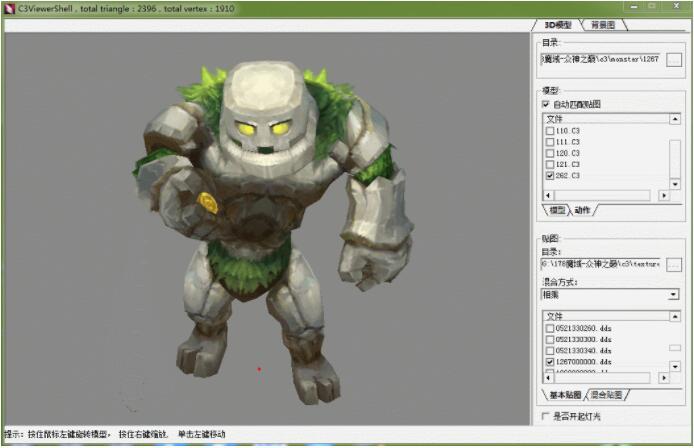The height and width of the screenshot is (448, 694).
Task: Uncheck the 262.C3 model file
Action: (550, 176)
